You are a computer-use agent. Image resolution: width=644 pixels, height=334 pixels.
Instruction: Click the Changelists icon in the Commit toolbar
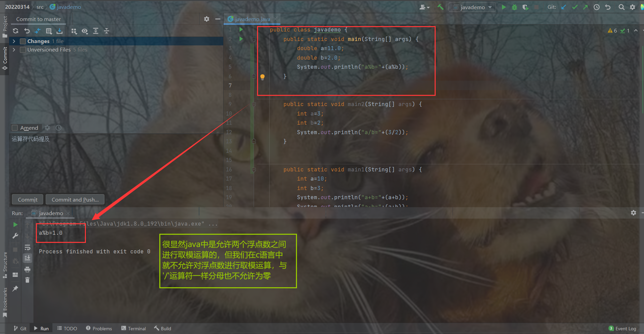tap(49, 31)
